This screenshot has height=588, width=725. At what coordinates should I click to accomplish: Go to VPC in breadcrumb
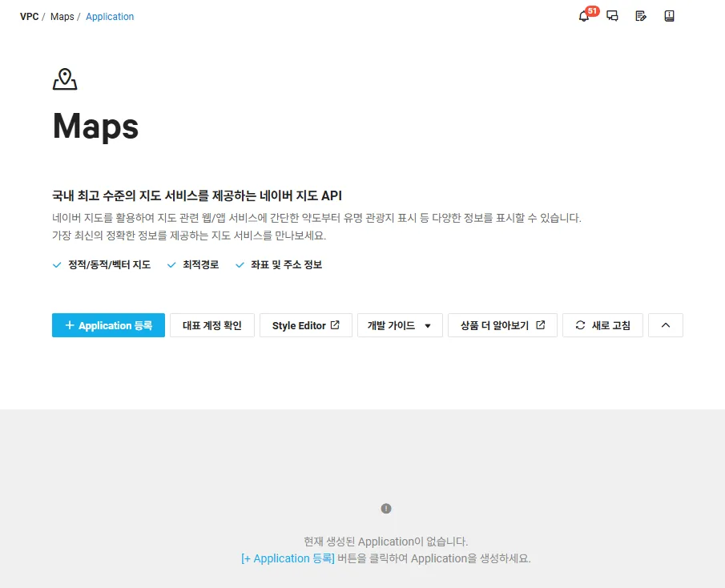(x=29, y=17)
